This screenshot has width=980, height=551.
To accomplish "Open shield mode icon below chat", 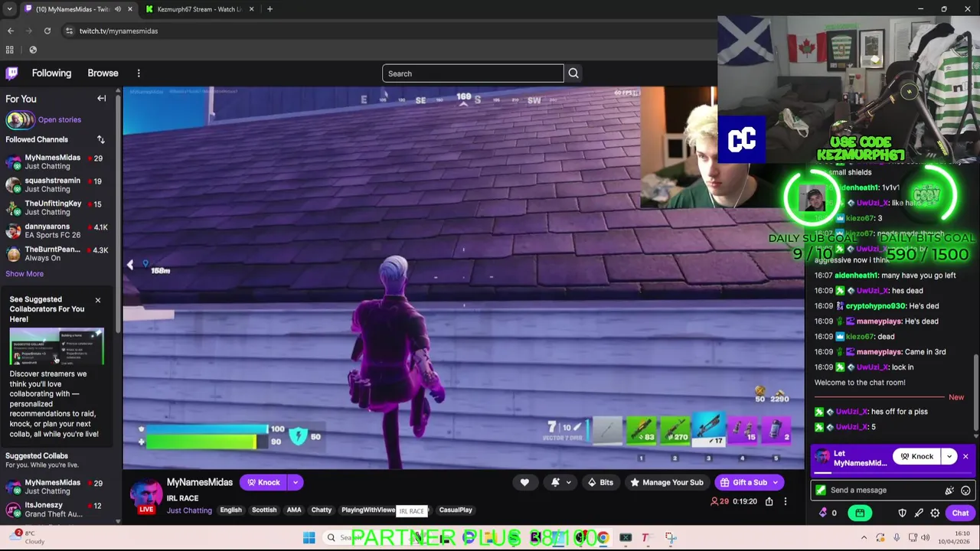I will pos(902,513).
